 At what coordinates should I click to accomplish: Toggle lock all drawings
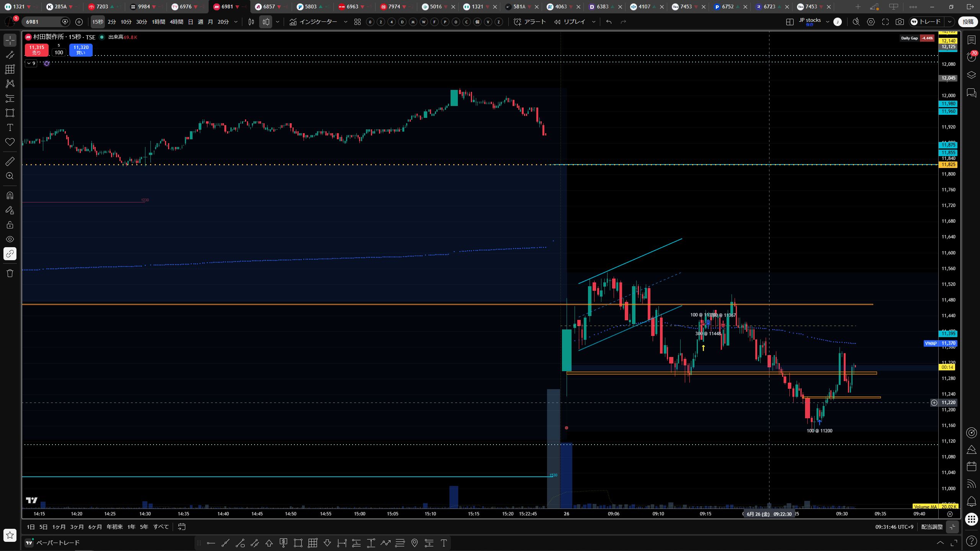point(10,225)
